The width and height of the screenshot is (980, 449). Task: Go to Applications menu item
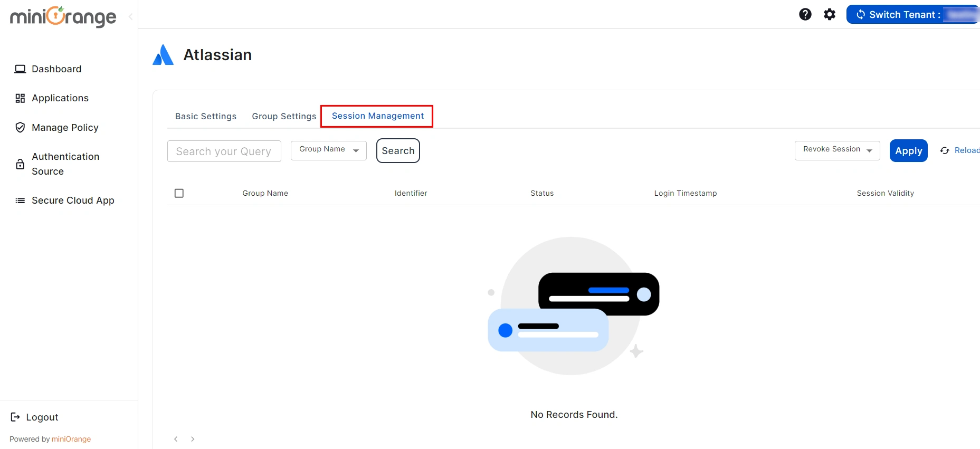[60, 98]
